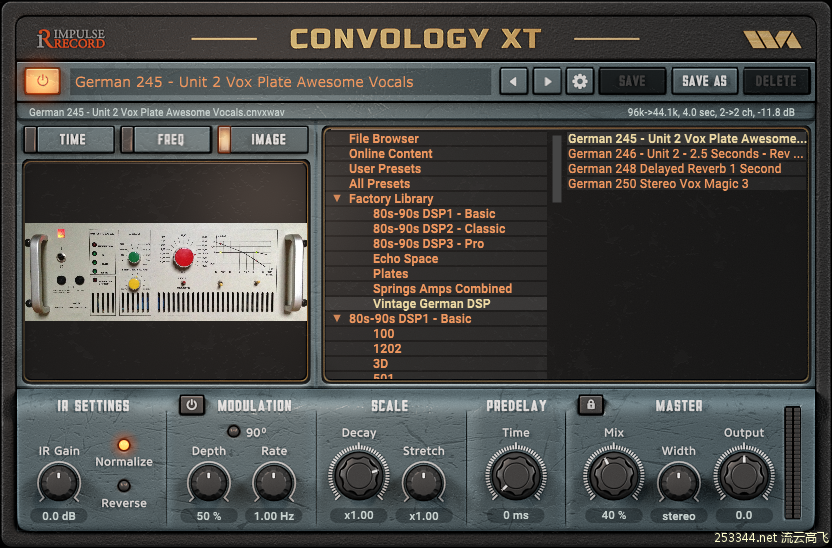The height and width of the screenshot is (548, 832).
Task: Select Springs Amps Combined folder
Action: point(442,289)
